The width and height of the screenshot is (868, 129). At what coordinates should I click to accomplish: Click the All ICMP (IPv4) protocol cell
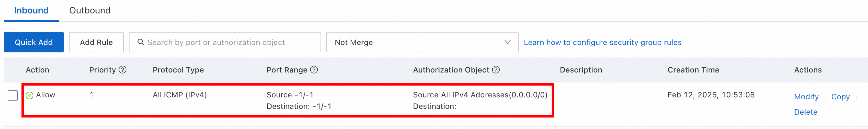(x=179, y=95)
